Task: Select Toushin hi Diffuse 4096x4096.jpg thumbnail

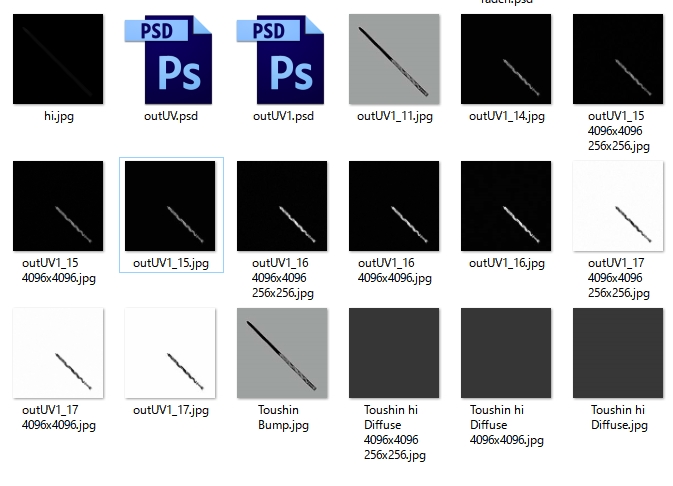Action: tap(506, 353)
